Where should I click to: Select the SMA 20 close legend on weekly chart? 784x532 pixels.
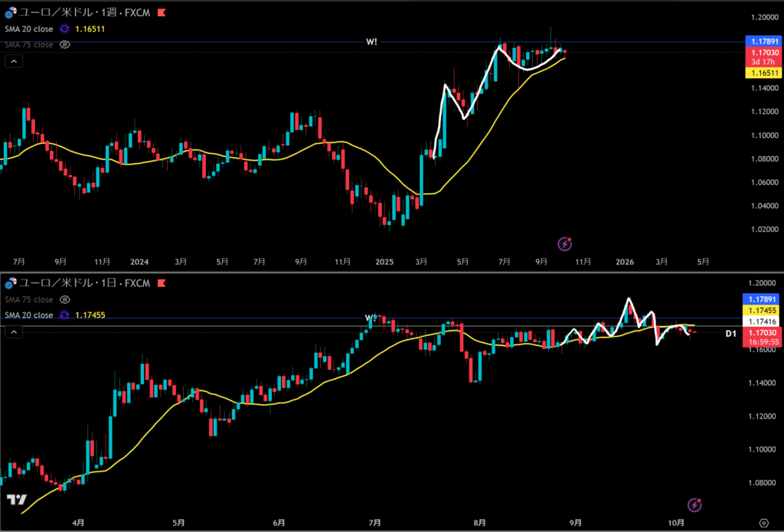(29, 28)
